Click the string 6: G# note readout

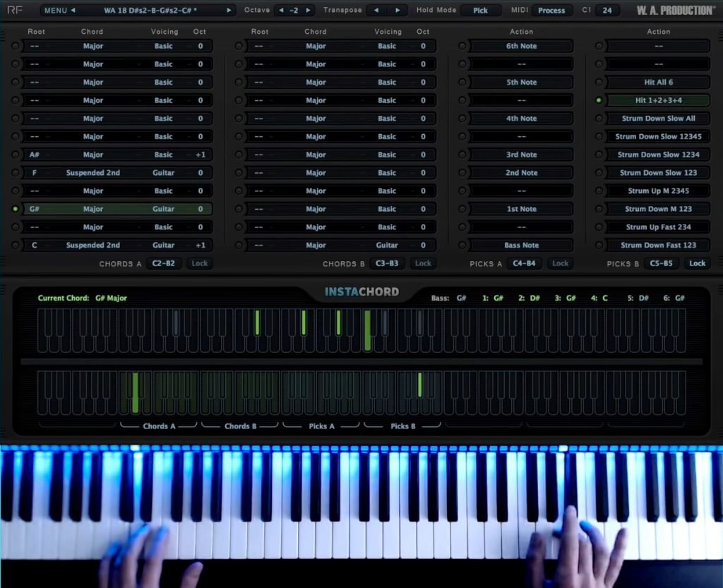coord(674,298)
